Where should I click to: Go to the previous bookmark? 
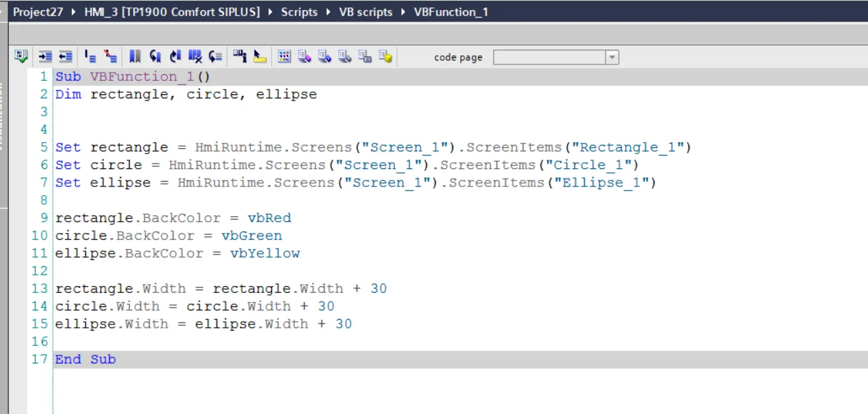tap(155, 57)
